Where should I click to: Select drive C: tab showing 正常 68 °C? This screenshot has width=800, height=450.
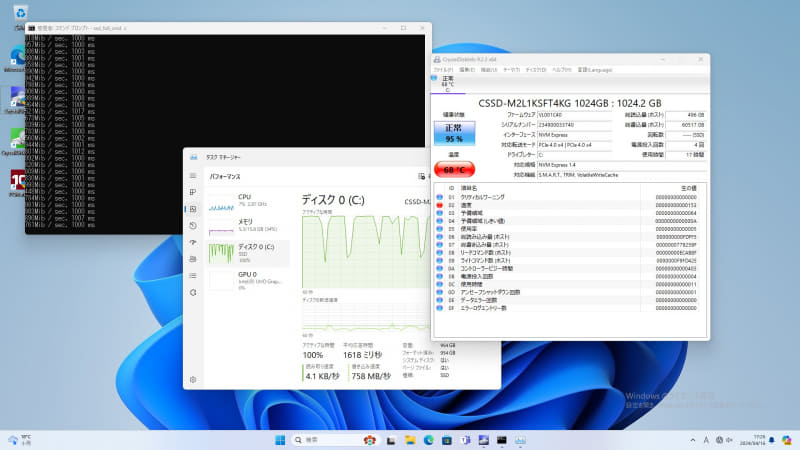click(448, 84)
